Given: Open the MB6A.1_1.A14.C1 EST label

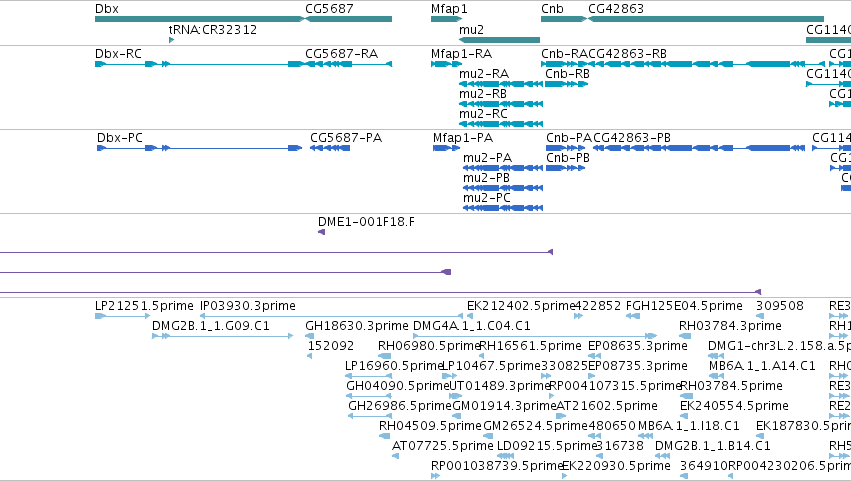Looking at the screenshot, I should (762, 366).
